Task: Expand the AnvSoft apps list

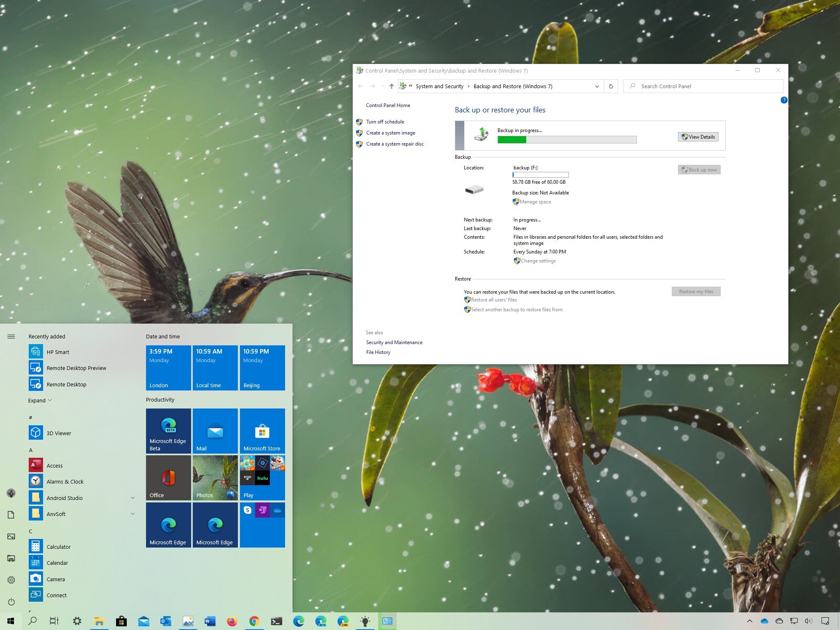Action: [x=131, y=514]
